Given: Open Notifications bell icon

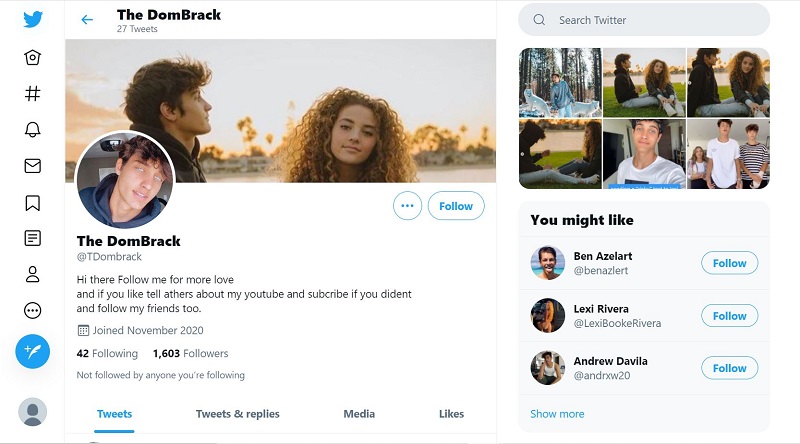Looking at the screenshot, I should pyautogui.click(x=33, y=130).
